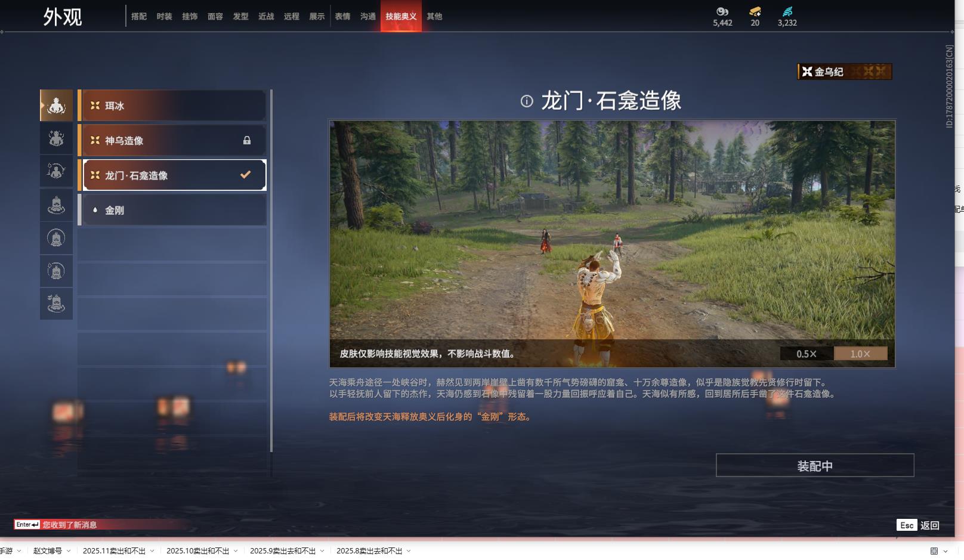Select the 龙门·石龛造像 skin row
This screenshot has height=560, width=964.
172,175
